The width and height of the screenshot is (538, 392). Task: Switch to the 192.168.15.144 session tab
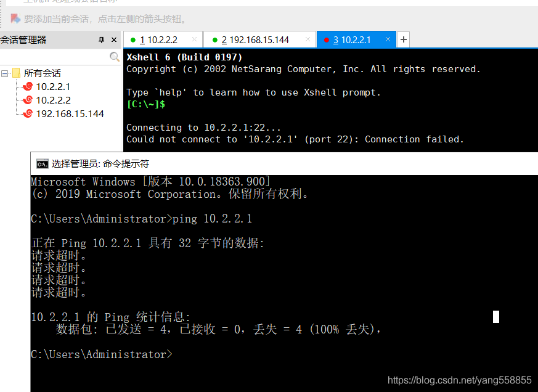pos(259,40)
